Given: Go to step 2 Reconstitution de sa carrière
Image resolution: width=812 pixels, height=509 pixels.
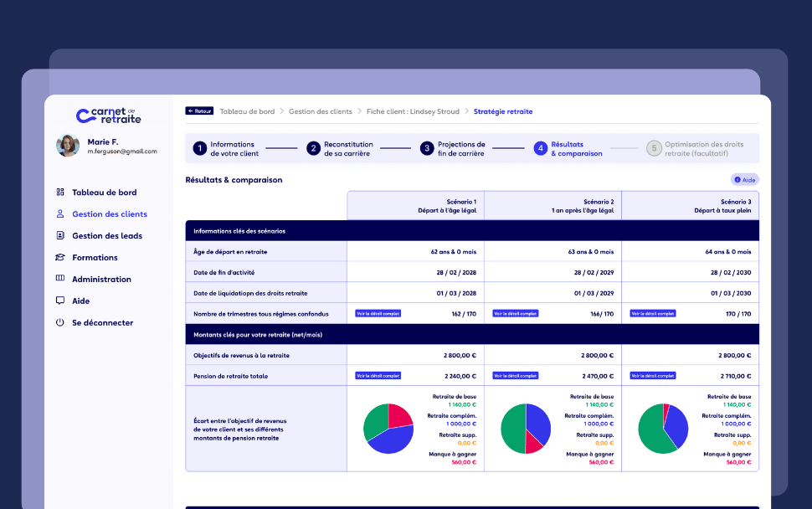Looking at the screenshot, I should pyautogui.click(x=340, y=149).
